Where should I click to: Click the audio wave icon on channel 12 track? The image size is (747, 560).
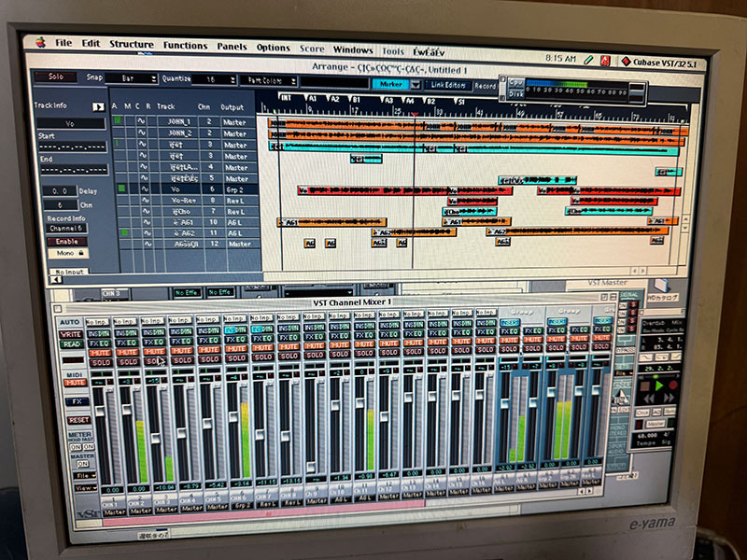coord(148,244)
